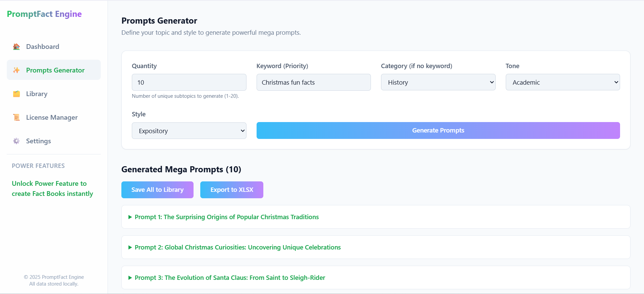Expand Prompt 3 Evolution of Santa Claus

(x=230, y=278)
